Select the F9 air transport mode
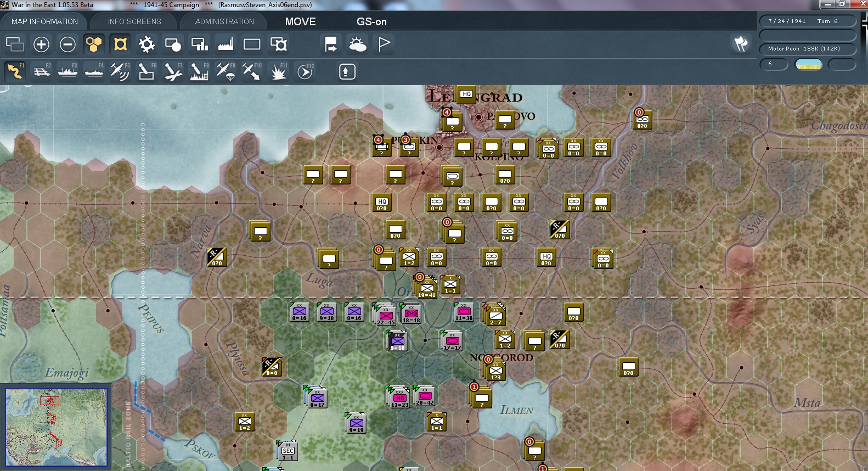The height and width of the screenshot is (471, 868). pos(226,71)
